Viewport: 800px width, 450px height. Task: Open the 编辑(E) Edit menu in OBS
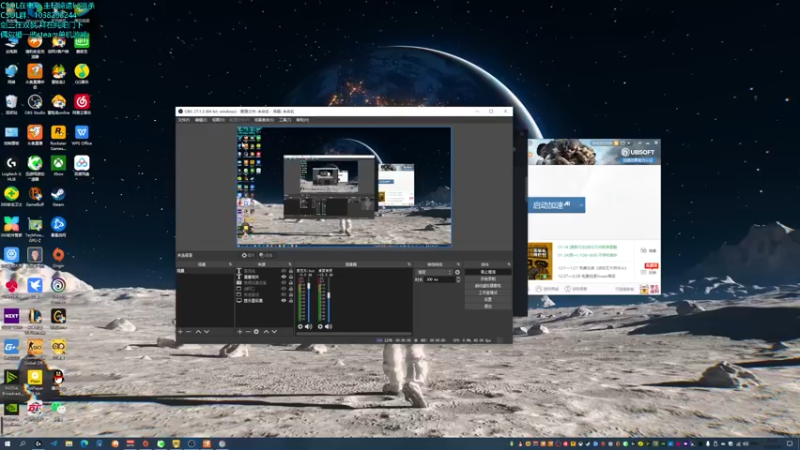[201, 120]
